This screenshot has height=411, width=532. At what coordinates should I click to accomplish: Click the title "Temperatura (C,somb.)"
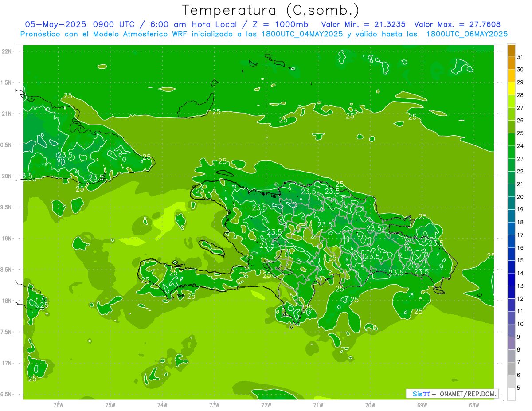270,10
